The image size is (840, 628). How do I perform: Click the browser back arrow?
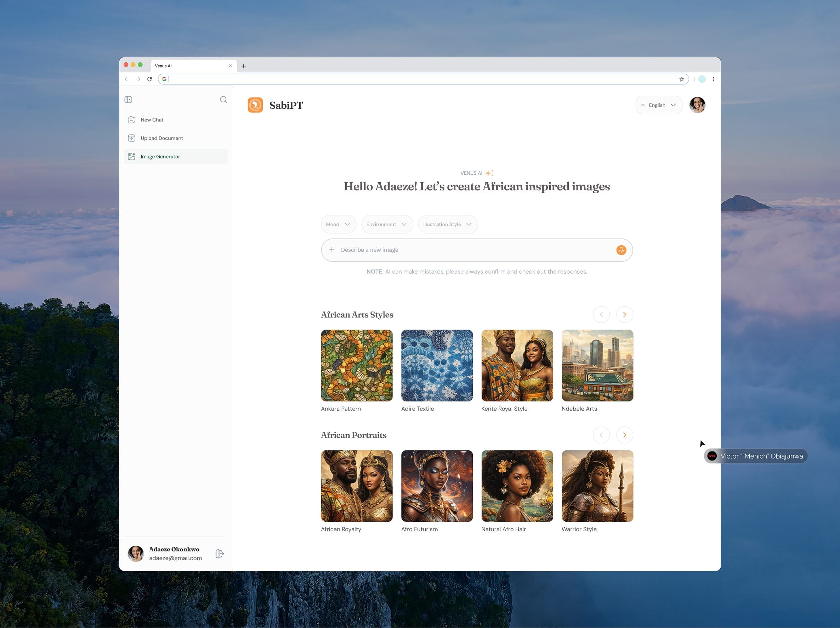(127, 79)
